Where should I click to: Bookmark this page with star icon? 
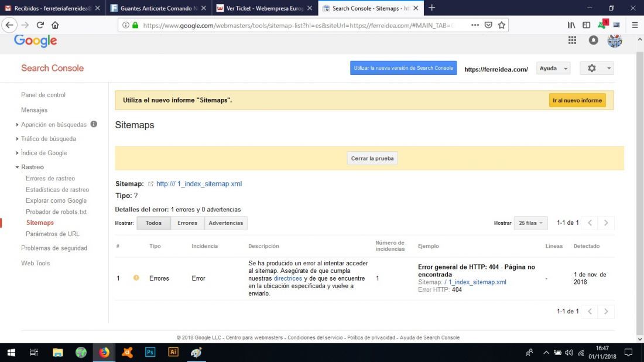click(x=502, y=25)
